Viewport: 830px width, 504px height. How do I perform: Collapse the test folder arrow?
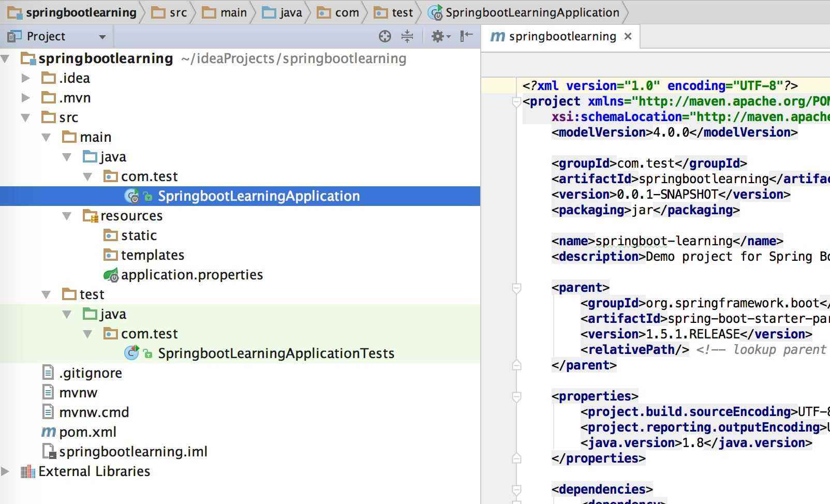click(47, 294)
